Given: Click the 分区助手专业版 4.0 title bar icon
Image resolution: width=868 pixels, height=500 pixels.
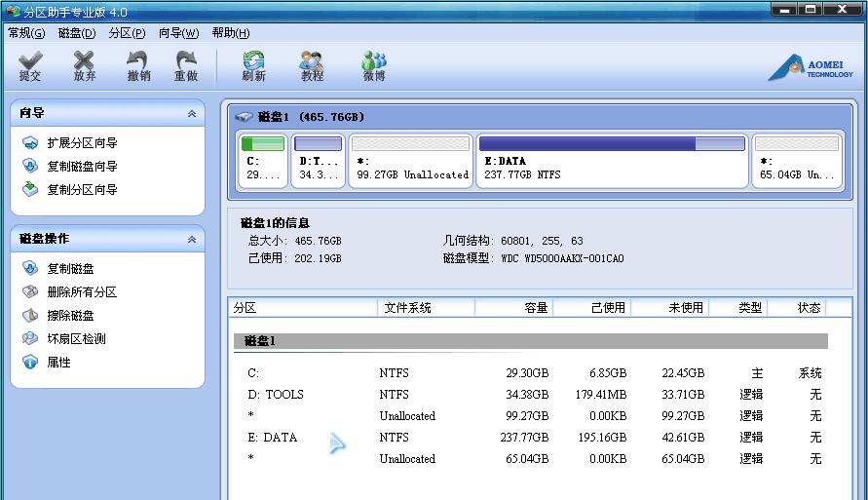Looking at the screenshot, I should 13,11.
